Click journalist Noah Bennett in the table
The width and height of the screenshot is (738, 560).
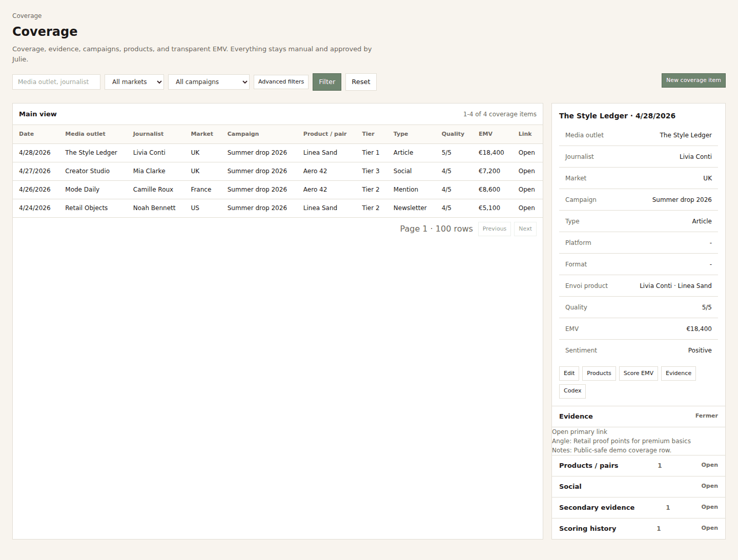[154, 208]
